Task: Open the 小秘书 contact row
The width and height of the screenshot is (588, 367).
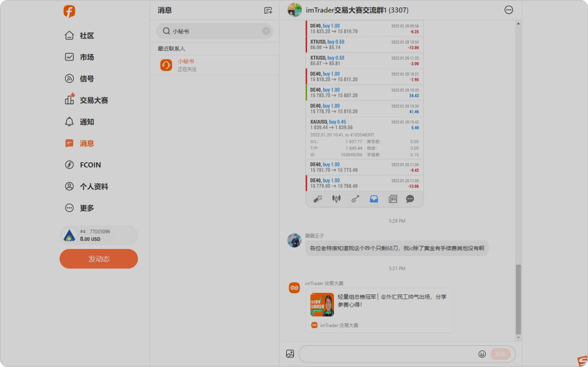Action: 215,65
